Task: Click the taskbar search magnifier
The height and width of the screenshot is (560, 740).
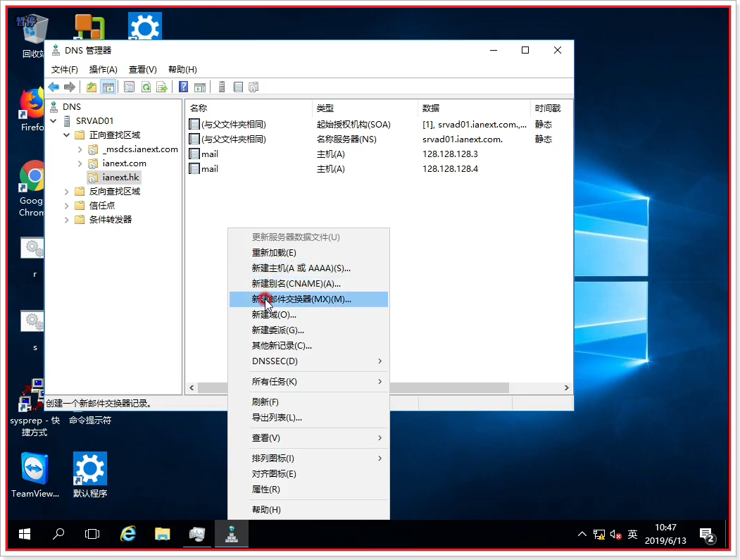Action: pyautogui.click(x=58, y=534)
